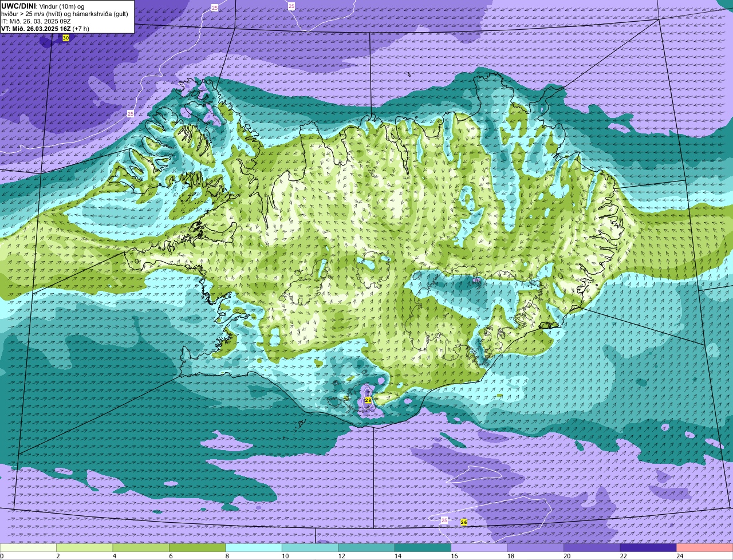Click the '16' value on the color scale
The width and height of the screenshot is (733, 560).
454,556
